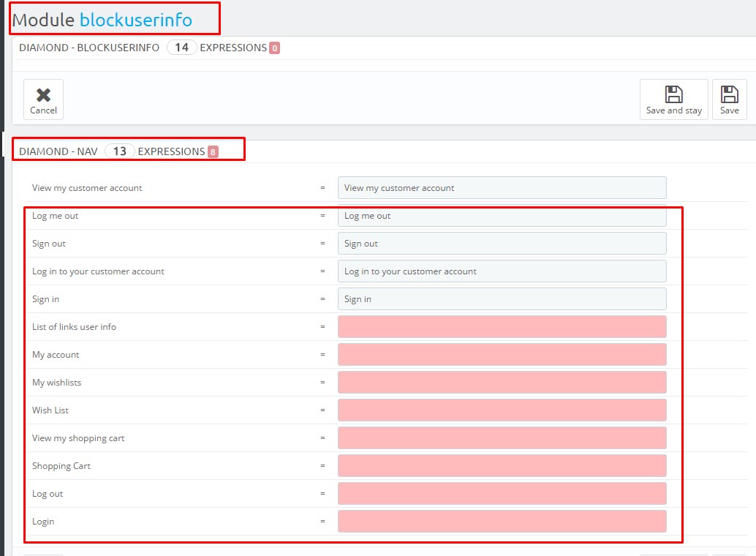Focus the empty View my shopping cart field
Viewport: 756px width, 556px height.
coord(502,437)
